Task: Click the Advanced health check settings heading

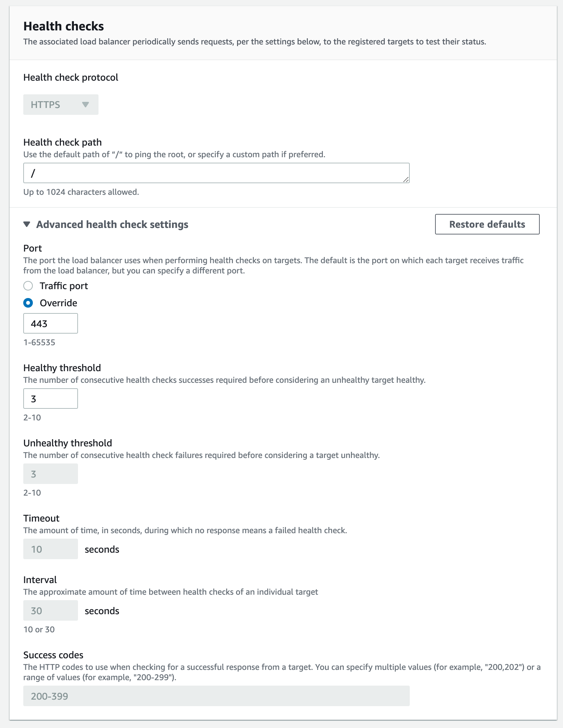Action: (x=112, y=225)
